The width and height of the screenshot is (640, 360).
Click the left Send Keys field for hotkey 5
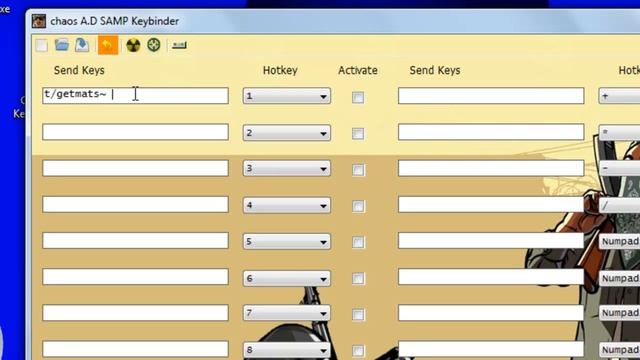135,240
